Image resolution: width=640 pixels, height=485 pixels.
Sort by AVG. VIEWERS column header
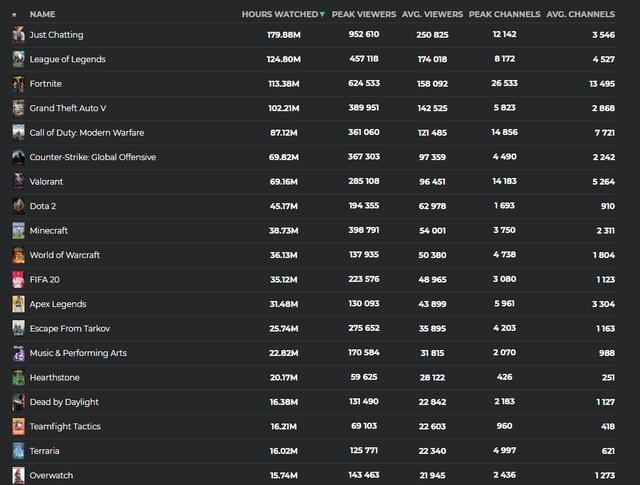tap(432, 14)
